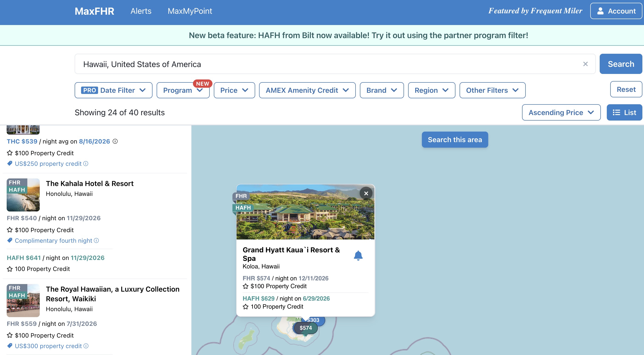The height and width of the screenshot is (355, 644).
Task: Click the $574 price marker on the map
Action: click(x=305, y=328)
